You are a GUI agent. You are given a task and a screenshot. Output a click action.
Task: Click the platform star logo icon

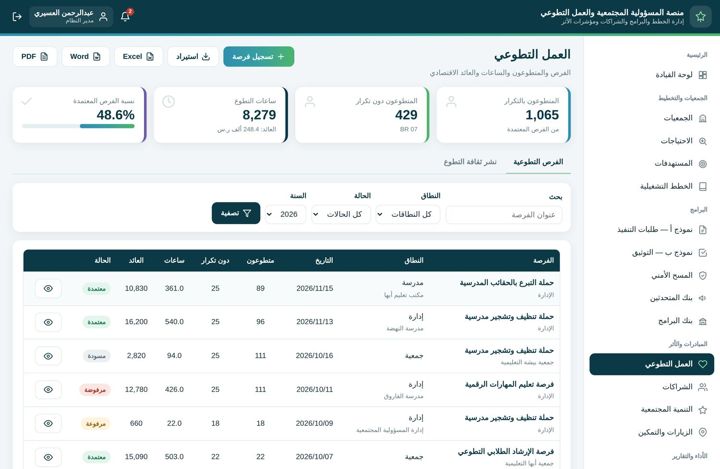[701, 17]
